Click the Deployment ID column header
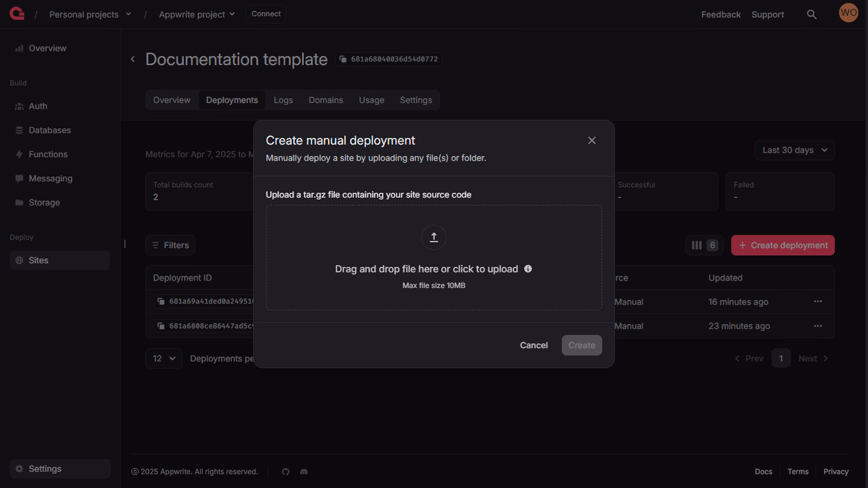 [x=182, y=278]
